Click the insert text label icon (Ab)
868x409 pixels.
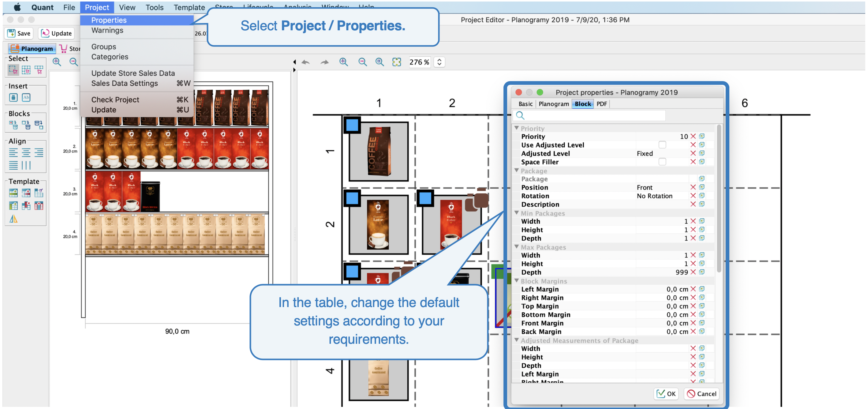click(x=26, y=97)
